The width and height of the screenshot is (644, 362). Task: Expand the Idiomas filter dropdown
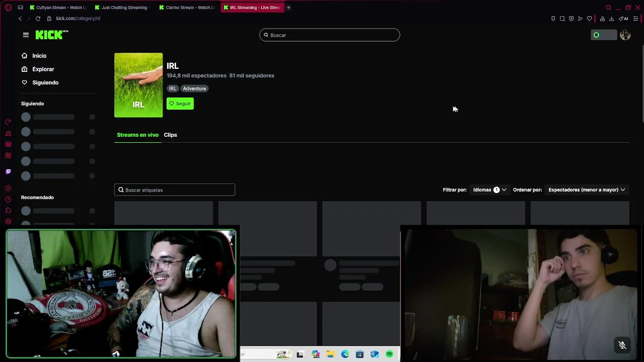(x=489, y=190)
